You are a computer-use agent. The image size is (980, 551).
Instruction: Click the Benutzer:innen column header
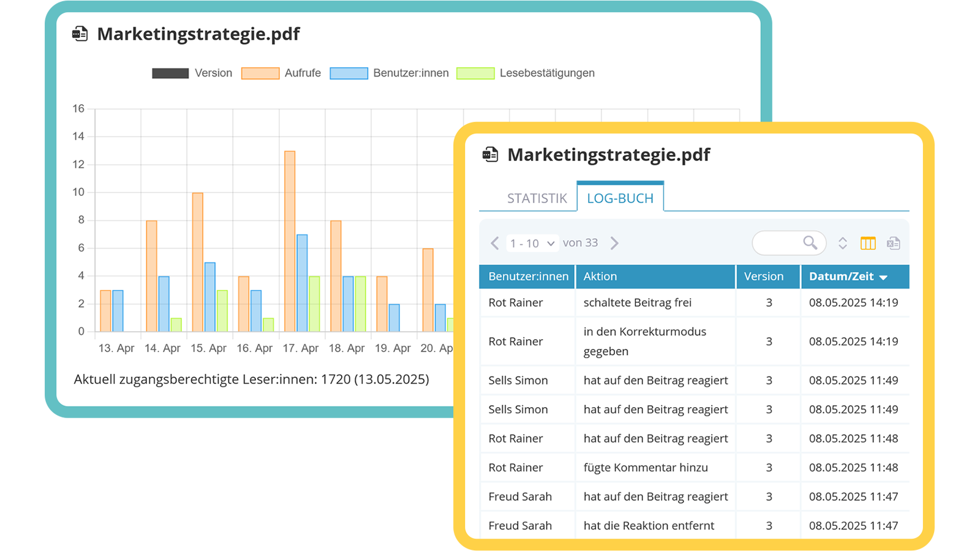[x=527, y=276]
